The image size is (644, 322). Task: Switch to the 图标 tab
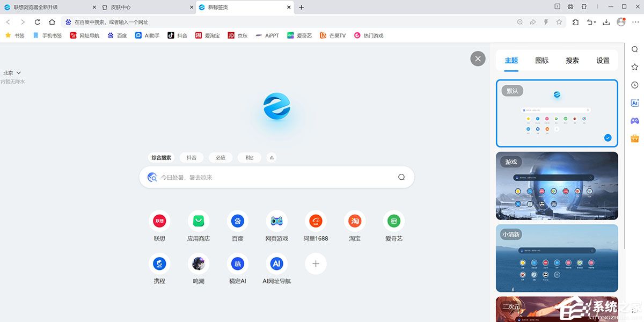[x=541, y=61]
